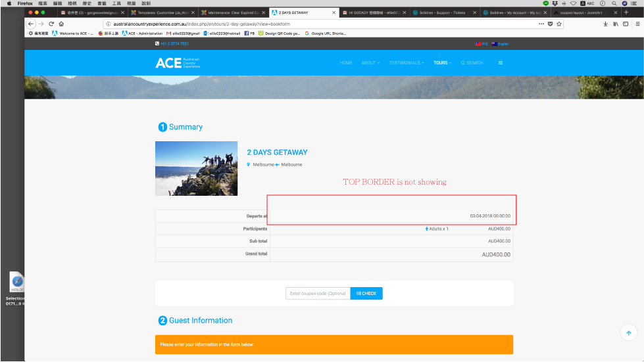644x362 pixels.
Task: Switch site language to English
Action: click(x=500, y=44)
